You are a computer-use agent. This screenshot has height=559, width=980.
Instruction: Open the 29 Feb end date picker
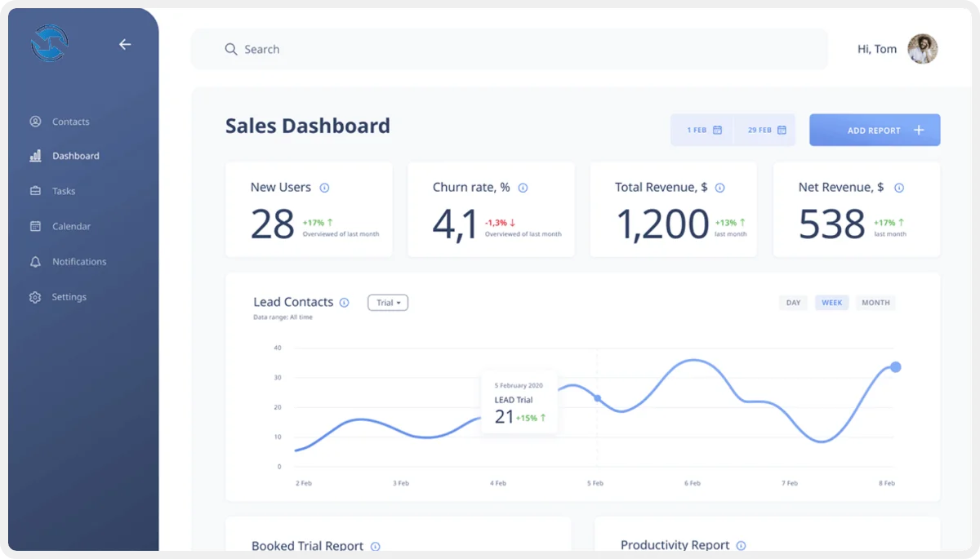766,131
